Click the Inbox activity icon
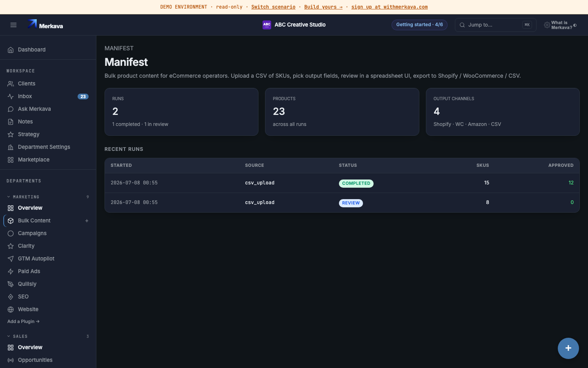 coord(11,96)
